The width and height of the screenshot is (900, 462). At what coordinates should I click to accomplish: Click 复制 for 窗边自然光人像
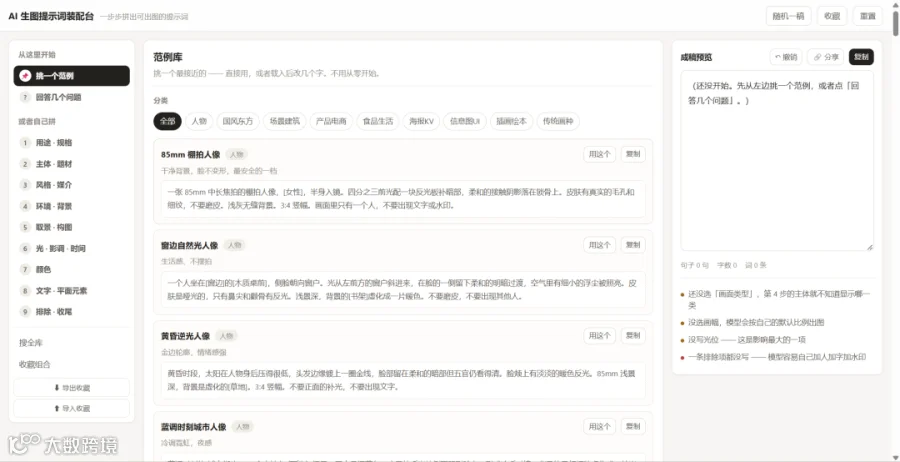point(633,245)
